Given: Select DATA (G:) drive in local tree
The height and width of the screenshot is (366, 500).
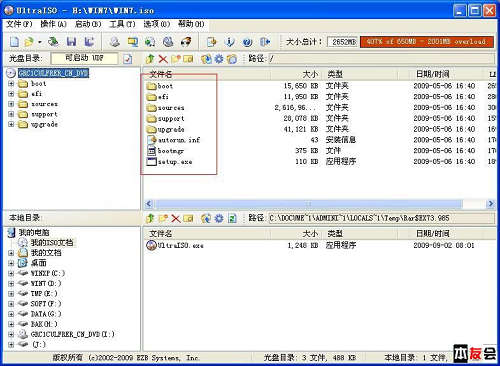Looking at the screenshot, I should 40,314.
